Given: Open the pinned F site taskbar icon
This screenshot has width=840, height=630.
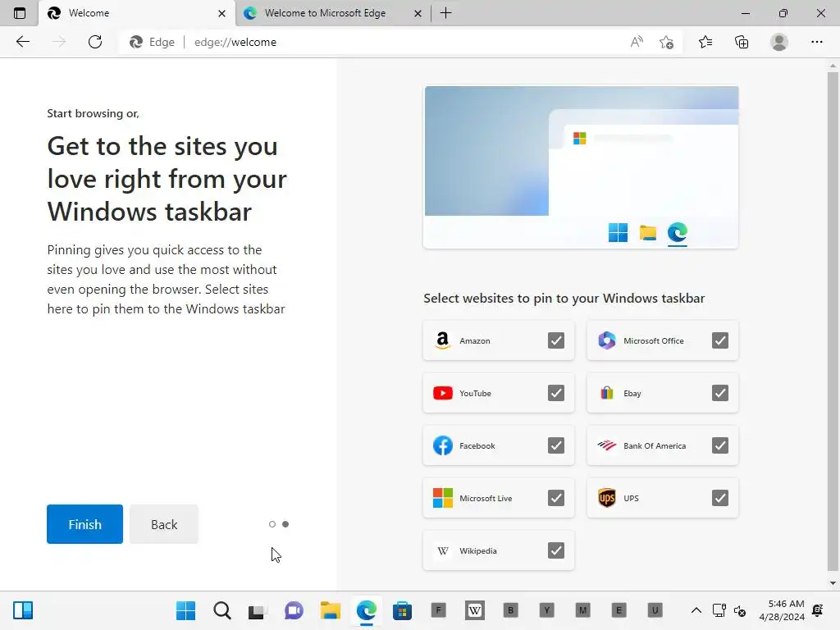Looking at the screenshot, I should [x=438, y=610].
